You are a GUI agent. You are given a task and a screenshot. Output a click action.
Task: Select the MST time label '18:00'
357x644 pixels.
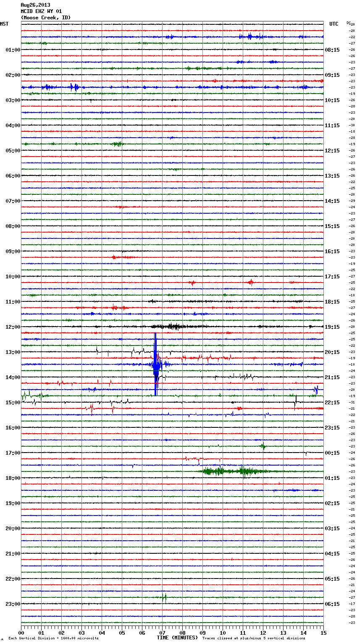click(x=13, y=478)
